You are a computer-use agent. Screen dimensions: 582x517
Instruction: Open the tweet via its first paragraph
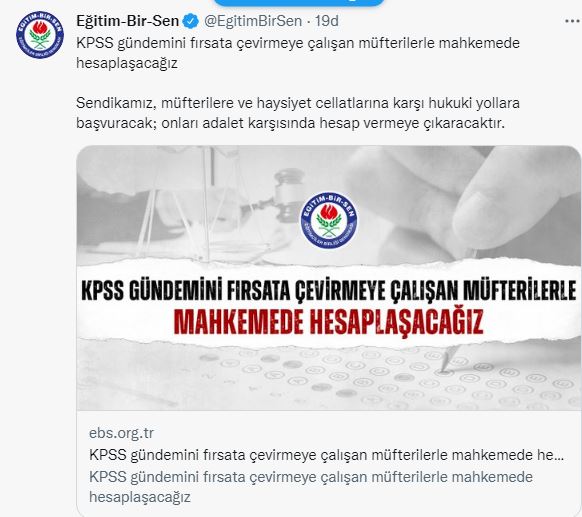(298, 53)
